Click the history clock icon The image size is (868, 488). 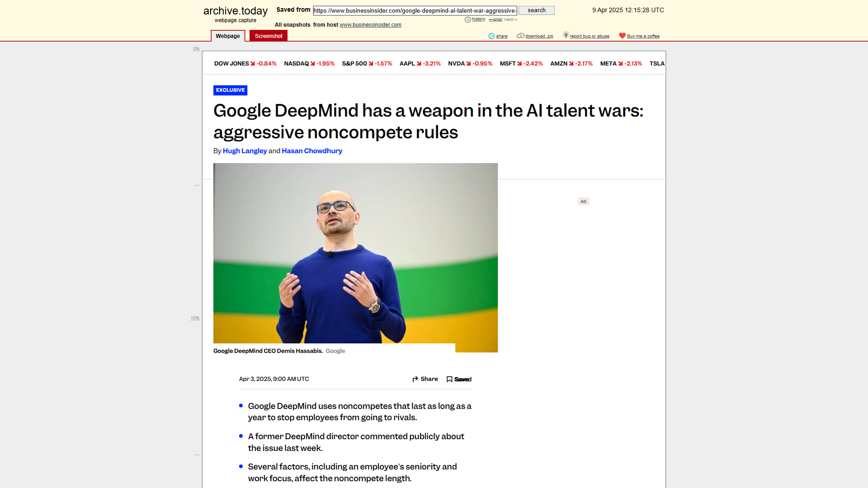point(468,19)
